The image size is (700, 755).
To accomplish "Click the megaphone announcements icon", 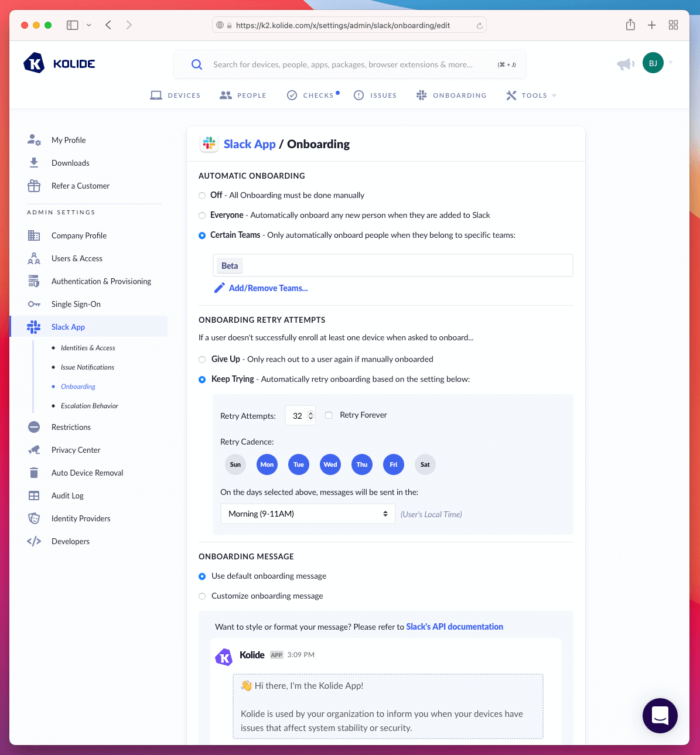I will click(625, 63).
